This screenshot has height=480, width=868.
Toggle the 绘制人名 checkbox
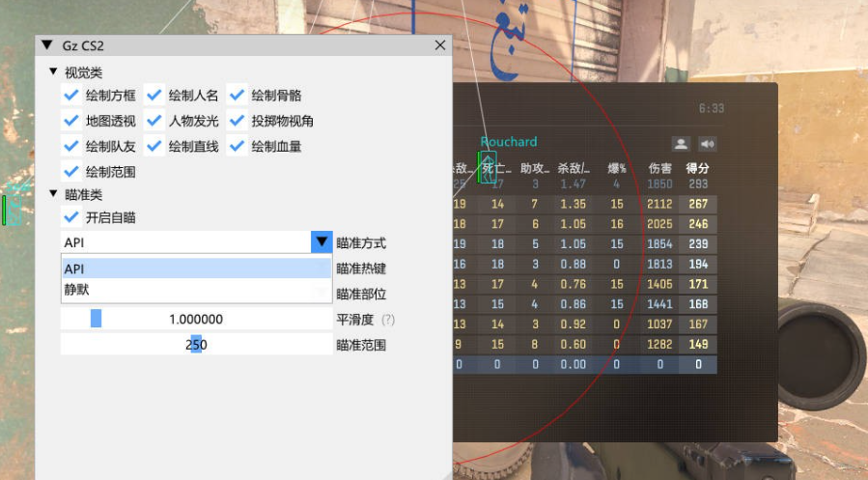(x=154, y=96)
